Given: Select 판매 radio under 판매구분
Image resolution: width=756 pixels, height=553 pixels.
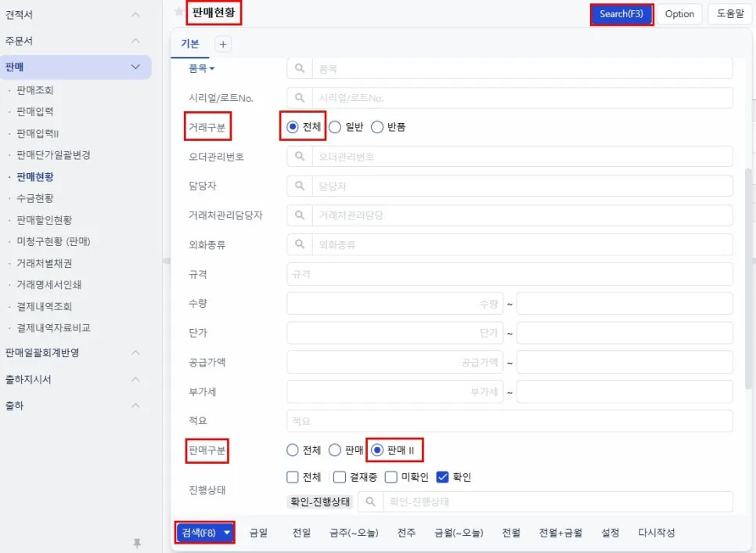Looking at the screenshot, I should 335,450.
